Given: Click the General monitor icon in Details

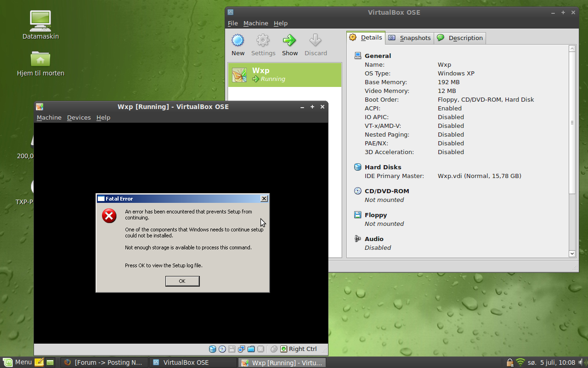Looking at the screenshot, I should [358, 56].
